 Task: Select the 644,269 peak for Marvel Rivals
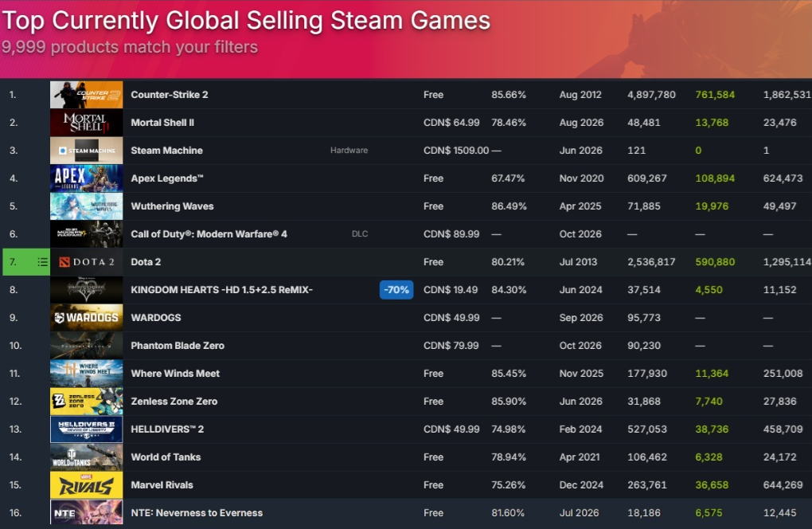click(x=783, y=485)
